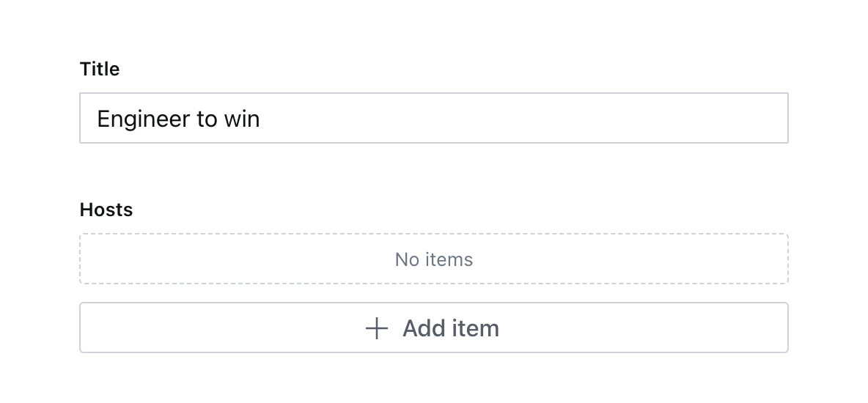Click the word "Hosts" above the list
The height and width of the screenshot is (403, 868).
click(x=106, y=210)
